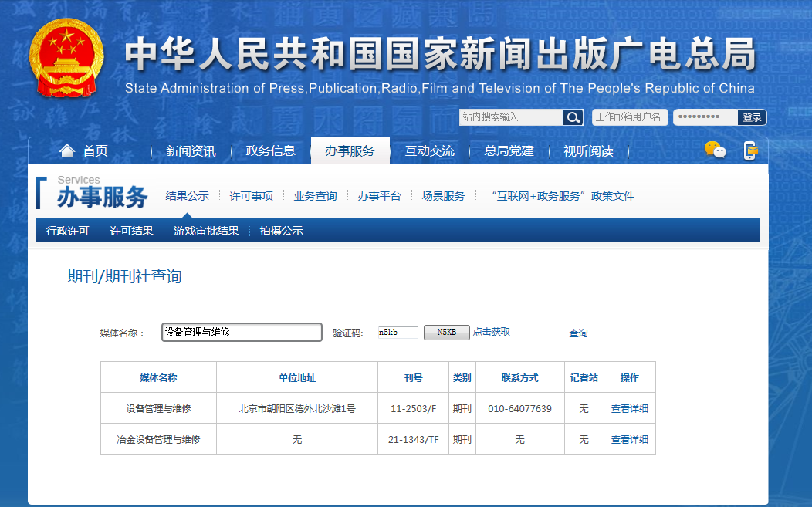Screen dimensions: 812x507
Task: Click the N5KB captcha image
Action: (x=446, y=333)
